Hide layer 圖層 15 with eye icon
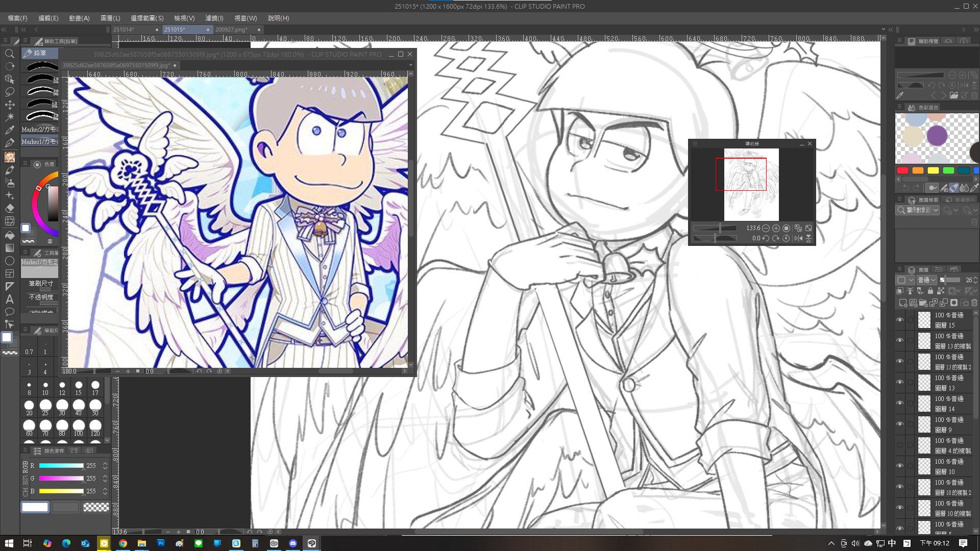 tap(900, 320)
